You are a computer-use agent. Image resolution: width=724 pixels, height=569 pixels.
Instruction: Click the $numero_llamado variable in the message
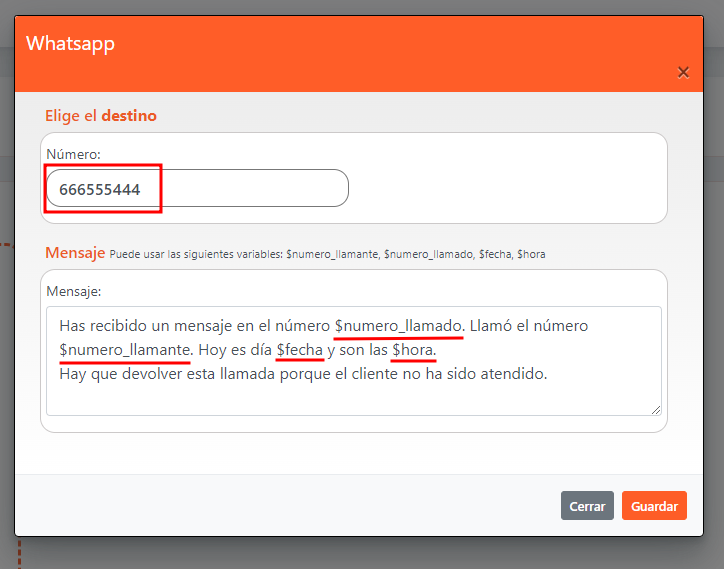coord(398,326)
